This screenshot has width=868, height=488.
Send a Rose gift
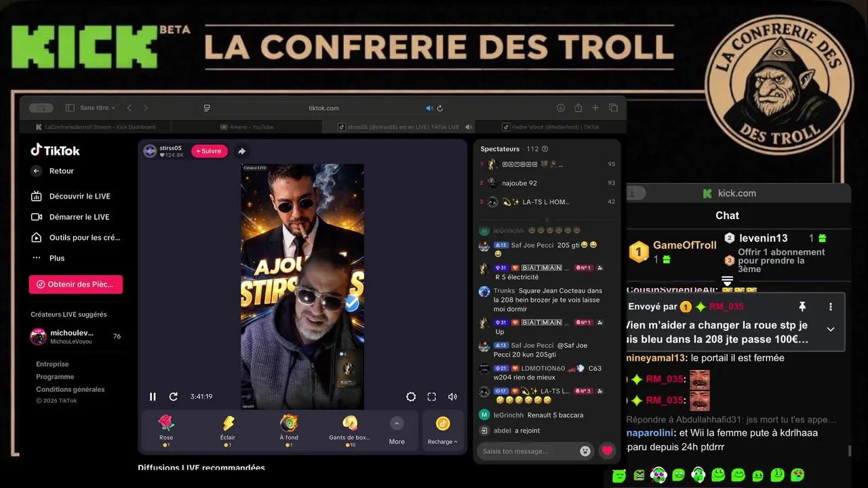point(166,430)
